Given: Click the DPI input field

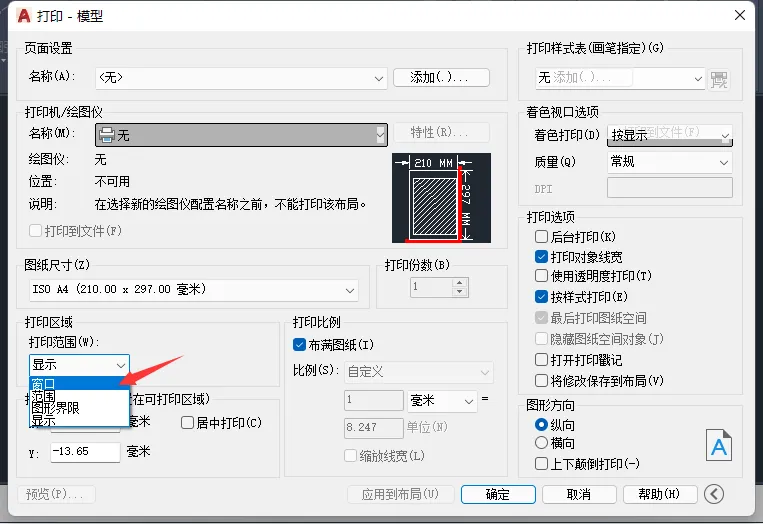Looking at the screenshot, I should pyautogui.click(x=670, y=188).
